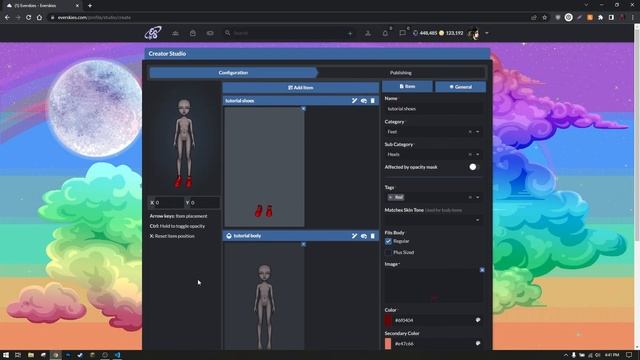Click the navbar search field
The width and height of the screenshot is (640, 360).
[289, 33]
